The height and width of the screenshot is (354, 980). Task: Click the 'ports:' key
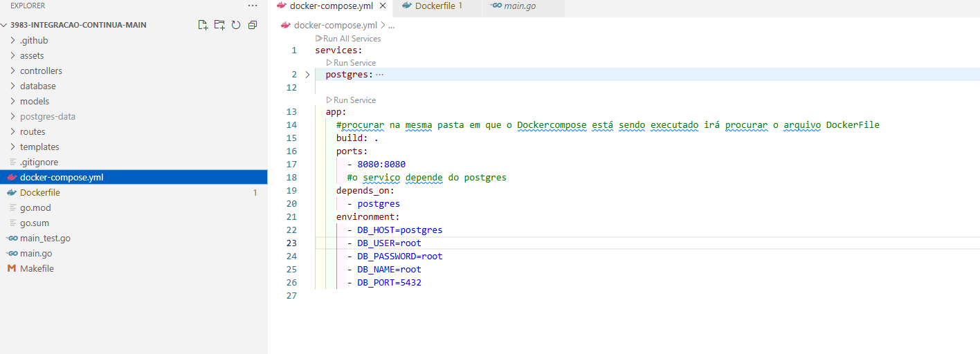click(x=352, y=151)
